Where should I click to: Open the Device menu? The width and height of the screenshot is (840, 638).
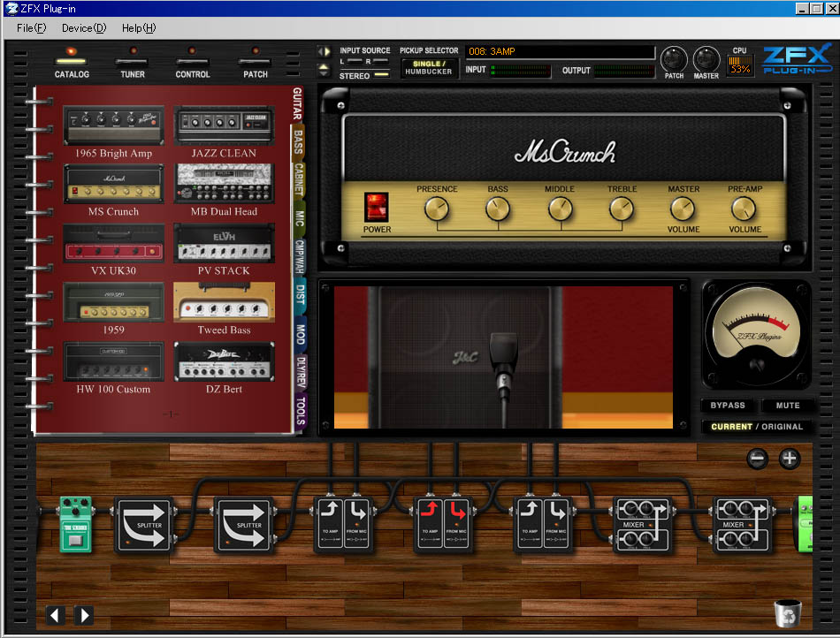[84, 27]
